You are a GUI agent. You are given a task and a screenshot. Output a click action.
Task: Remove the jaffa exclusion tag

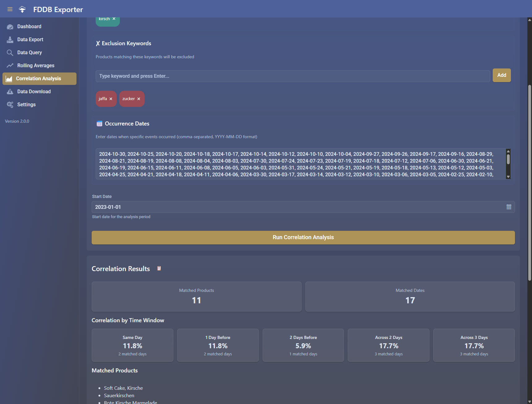click(111, 99)
